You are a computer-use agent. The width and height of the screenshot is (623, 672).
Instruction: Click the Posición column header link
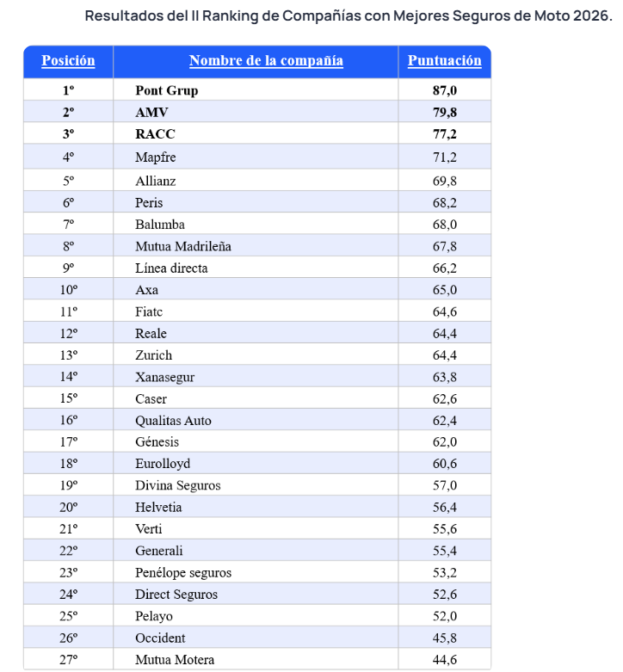(68, 60)
